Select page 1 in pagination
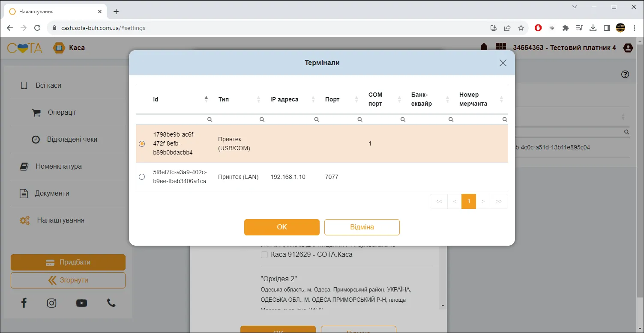644x333 pixels. 469,201
